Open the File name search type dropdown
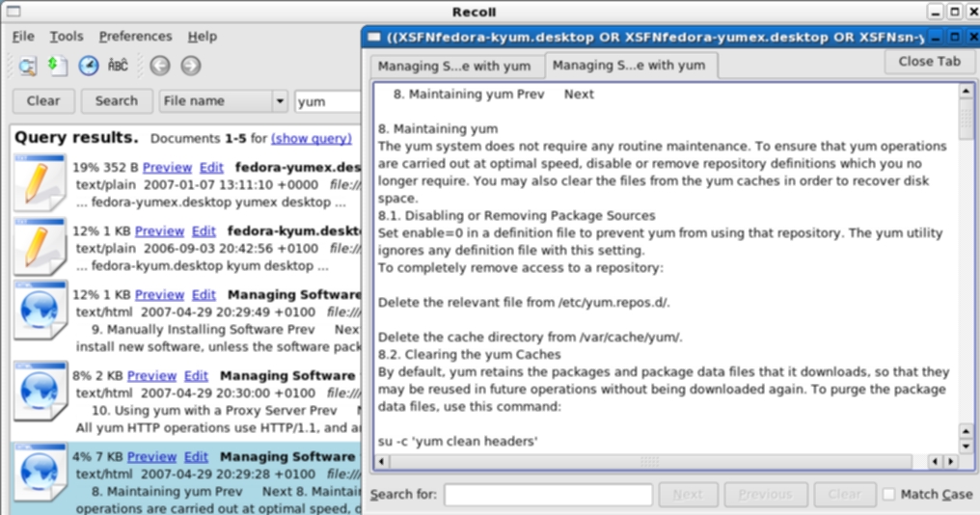The height and width of the screenshot is (515, 980). [x=223, y=100]
